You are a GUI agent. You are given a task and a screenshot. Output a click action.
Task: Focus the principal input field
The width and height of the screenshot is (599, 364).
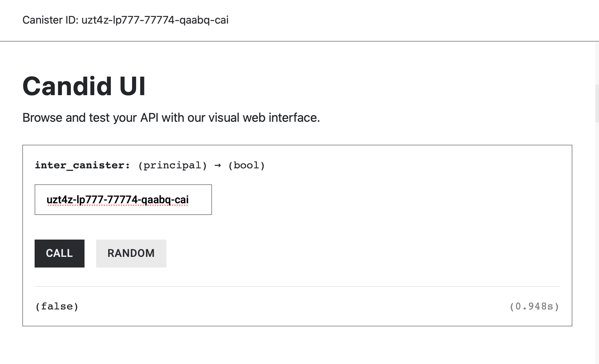point(123,200)
